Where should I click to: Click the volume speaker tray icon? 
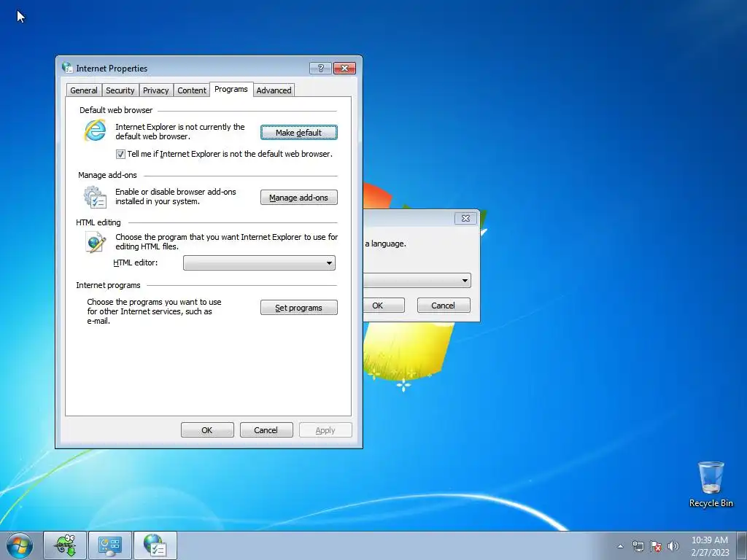[673, 546]
